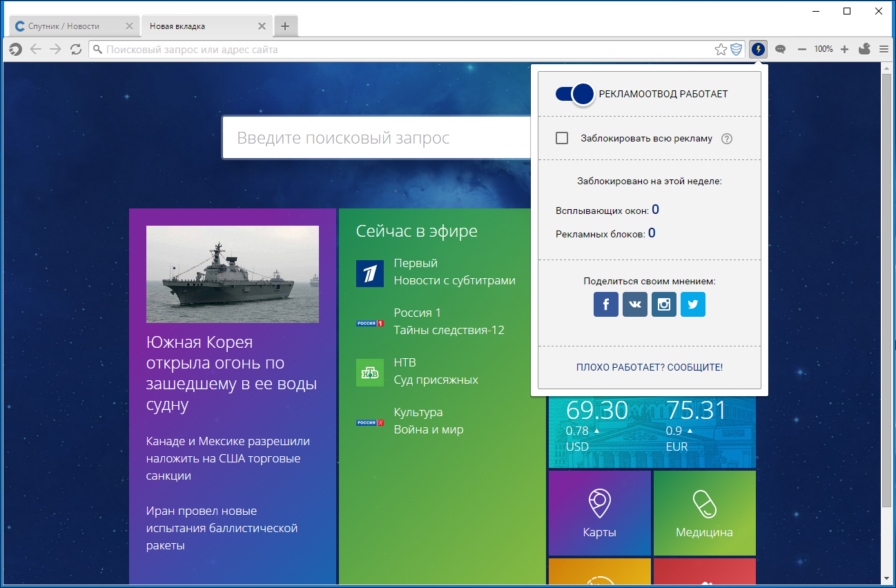Image resolution: width=896 pixels, height=588 pixels.
Task: Open the Медицина tile
Action: pyautogui.click(x=705, y=513)
